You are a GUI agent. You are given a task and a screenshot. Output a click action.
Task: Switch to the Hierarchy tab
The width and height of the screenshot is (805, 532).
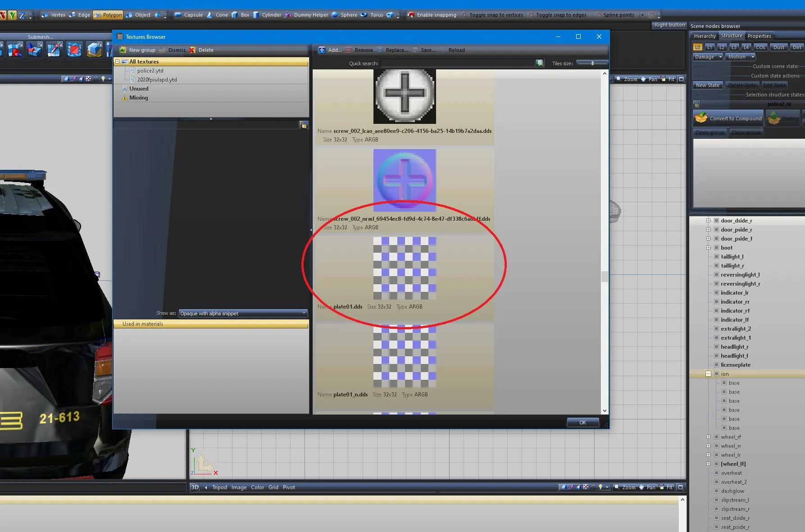pyautogui.click(x=705, y=36)
